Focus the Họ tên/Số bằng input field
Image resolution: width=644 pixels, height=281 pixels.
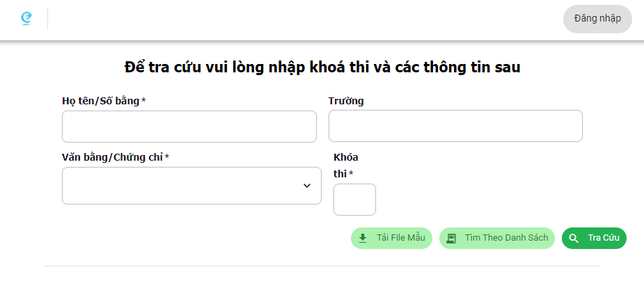pos(189,126)
